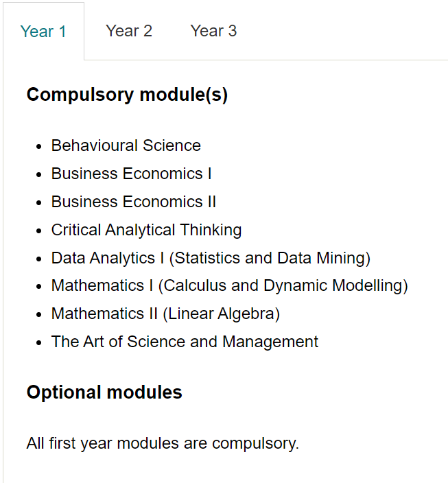The height and width of the screenshot is (483, 448).
Task: Click the bullet beside Critical Analytical Thinking
Action: [38, 231]
